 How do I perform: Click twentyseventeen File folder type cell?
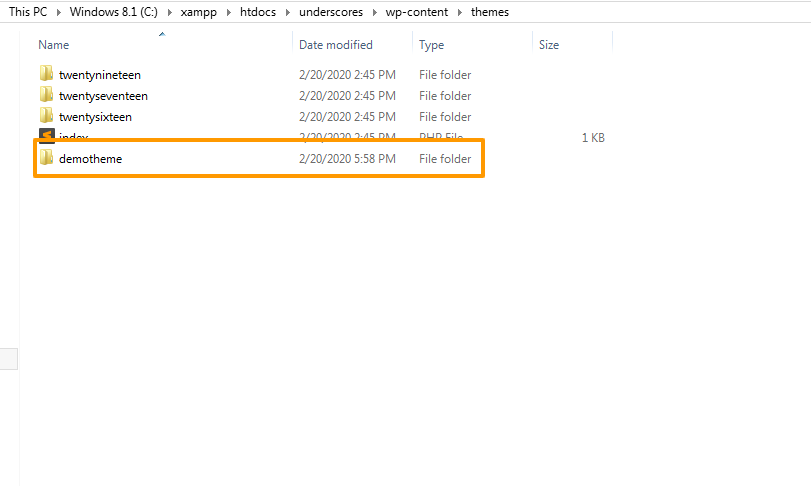445,96
